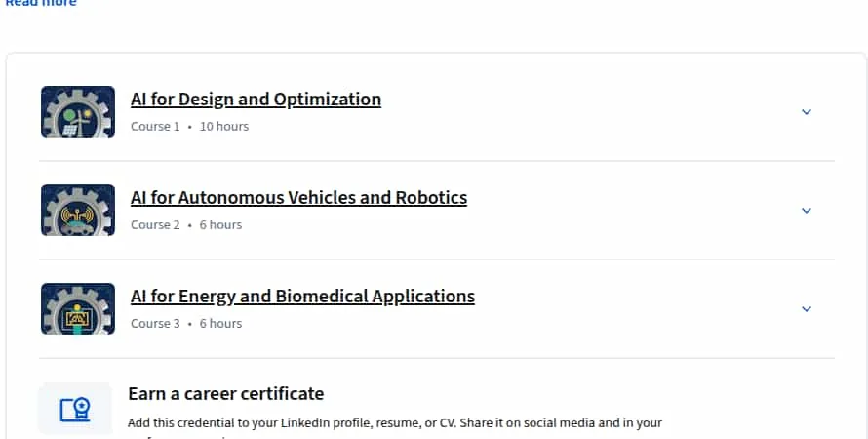Expand the AI for Energy and Biomedical Applications chevron
Screen dimensions: 868x439
(806, 309)
